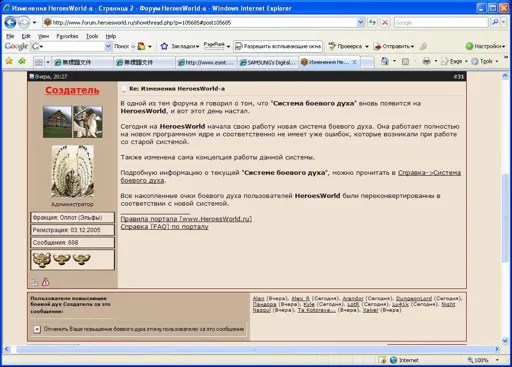The image size is (512, 367).
Task: Click the Создатель username link
Action: (x=72, y=90)
